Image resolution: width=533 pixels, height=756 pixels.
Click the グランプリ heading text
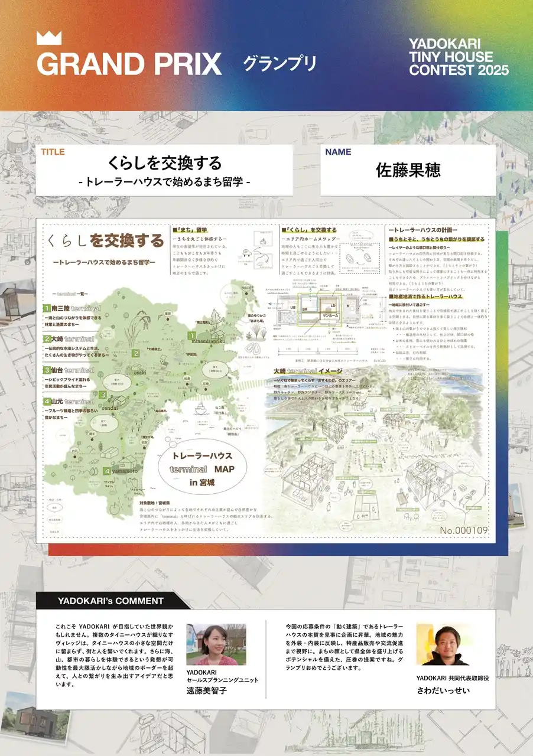tap(279, 63)
